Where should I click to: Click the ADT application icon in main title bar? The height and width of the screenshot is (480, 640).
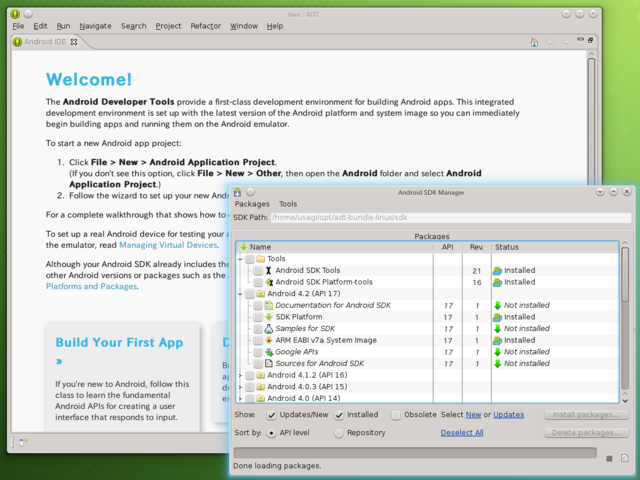tap(15, 14)
